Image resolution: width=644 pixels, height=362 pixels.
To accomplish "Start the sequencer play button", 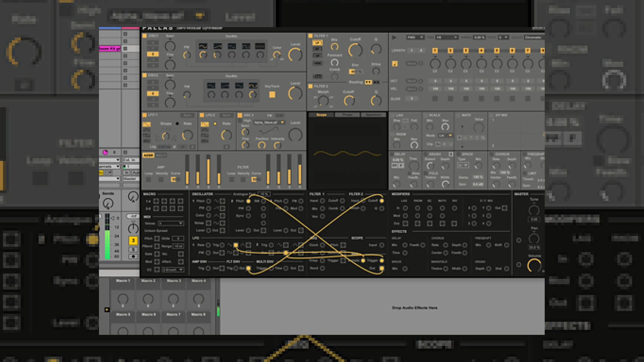I will pyautogui.click(x=394, y=38).
